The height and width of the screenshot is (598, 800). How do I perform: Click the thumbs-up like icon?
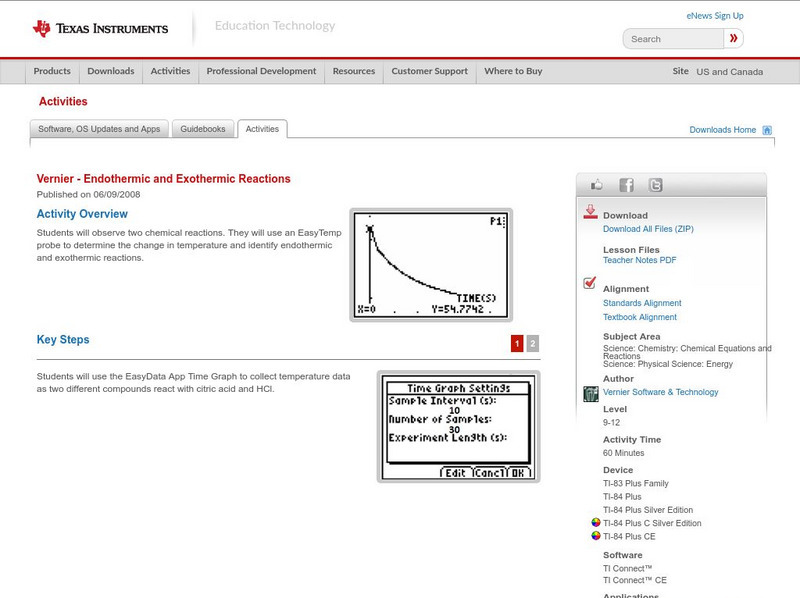(596, 185)
